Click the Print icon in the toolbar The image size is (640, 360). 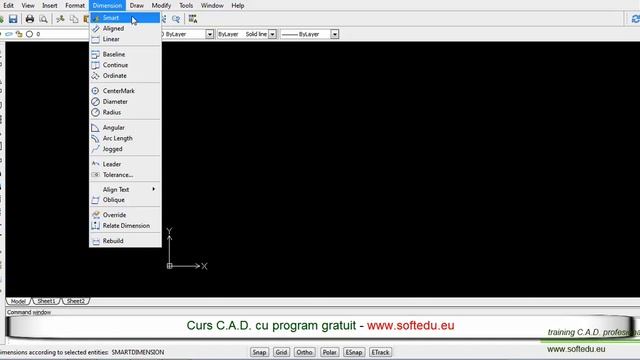(29, 19)
